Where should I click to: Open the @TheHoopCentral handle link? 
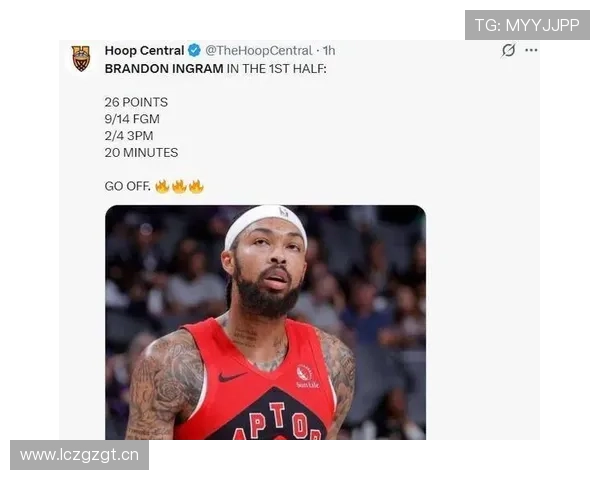point(259,51)
